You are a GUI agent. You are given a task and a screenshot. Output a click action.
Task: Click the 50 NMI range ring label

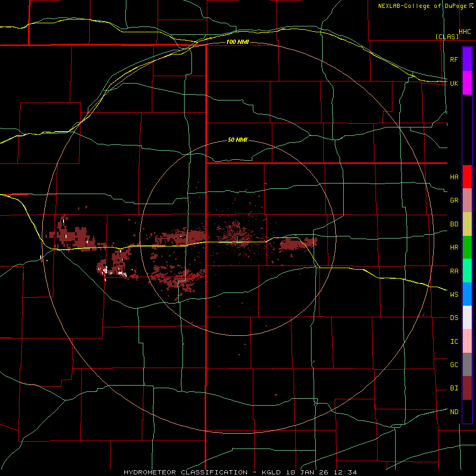pyautogui.click(x=237, y=140)
